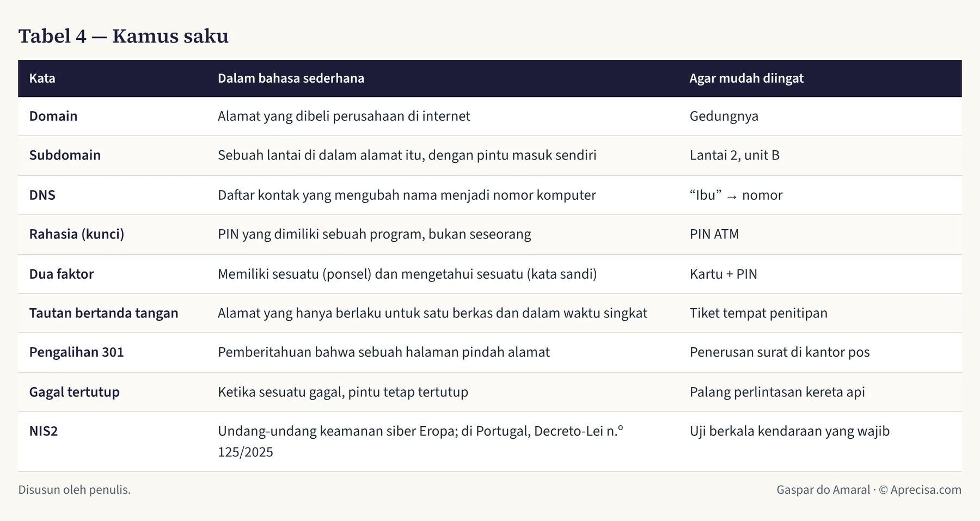The image size is (980, 521).
Task: Click the 'Gaspar do Amaral · © Aprecisa.com' credit
Action: (869, 489)
